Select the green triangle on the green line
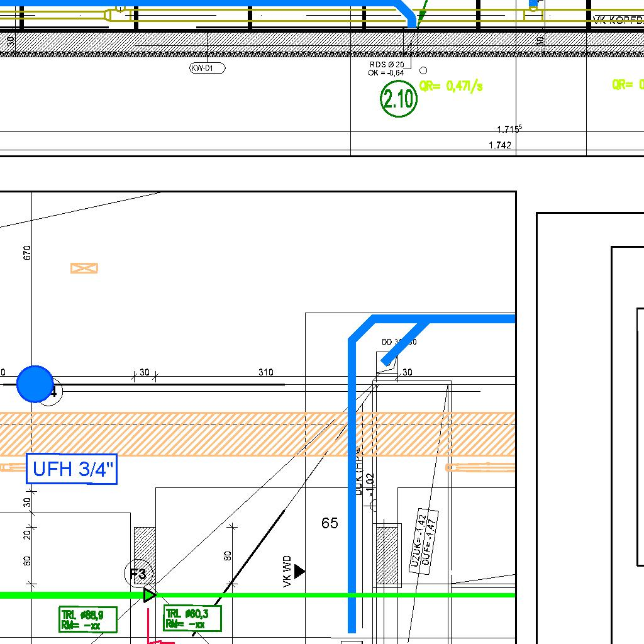644x644 pixels. pyautogui.click(x=149, y=594)
